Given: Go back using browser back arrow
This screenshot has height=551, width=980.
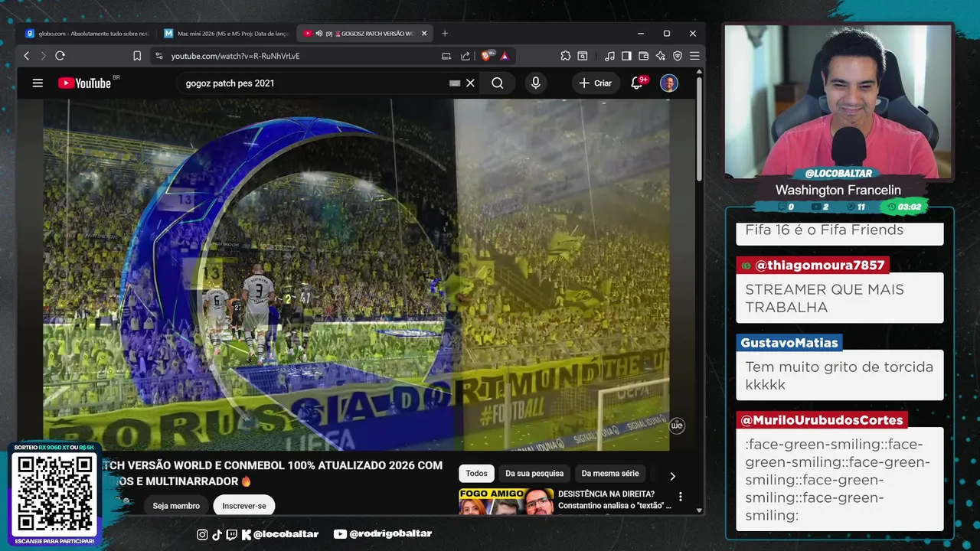Looking at the screenshot, I should tap(27, 56).
